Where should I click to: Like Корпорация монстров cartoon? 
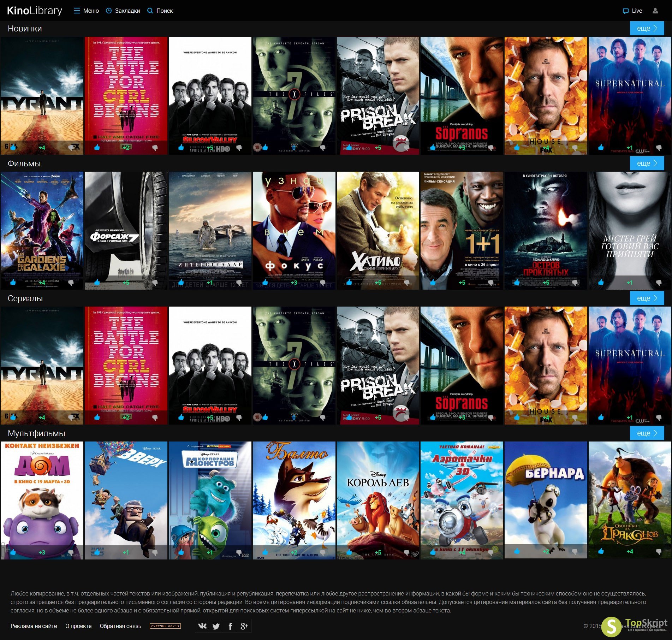(x=181, y=552)
